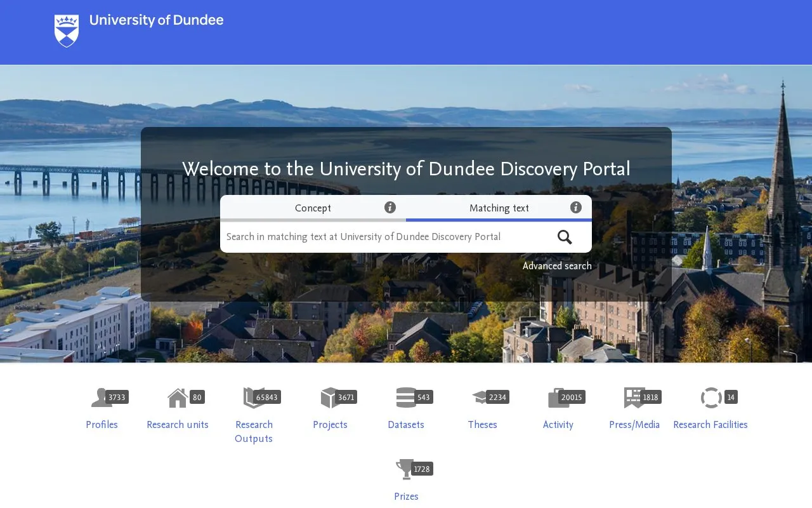Click the 80 Research units count badge
Screen dimensions: 812x508
(x=197, y=398)
